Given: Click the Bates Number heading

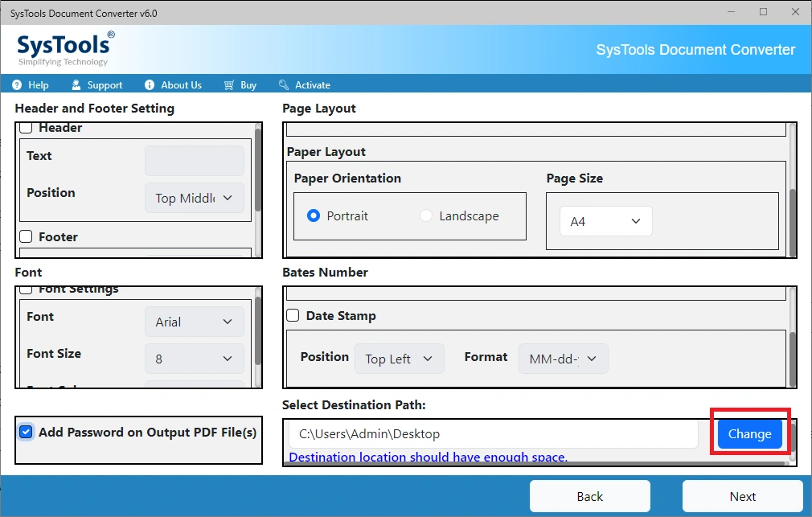Looking at the screenshot, I should 326,273.
